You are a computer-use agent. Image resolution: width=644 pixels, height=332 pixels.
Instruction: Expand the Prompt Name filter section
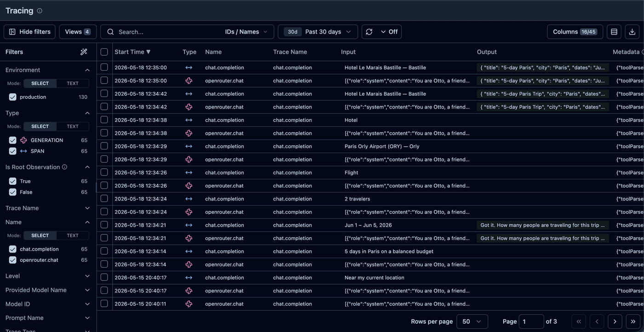[87, 318]
